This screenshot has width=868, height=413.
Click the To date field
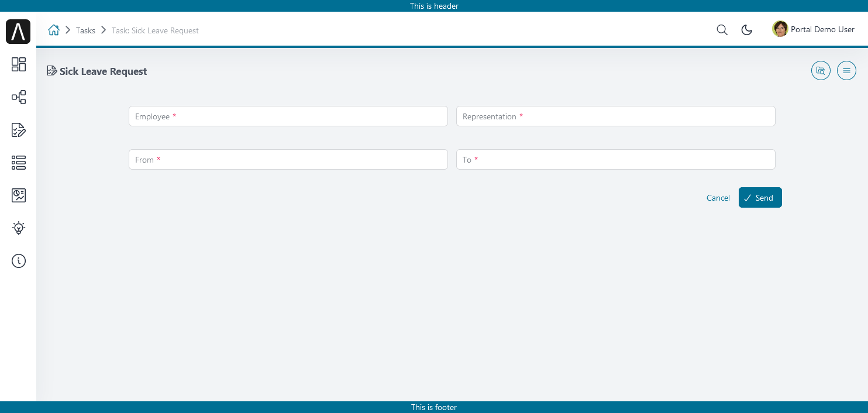(x=616, y=159)
